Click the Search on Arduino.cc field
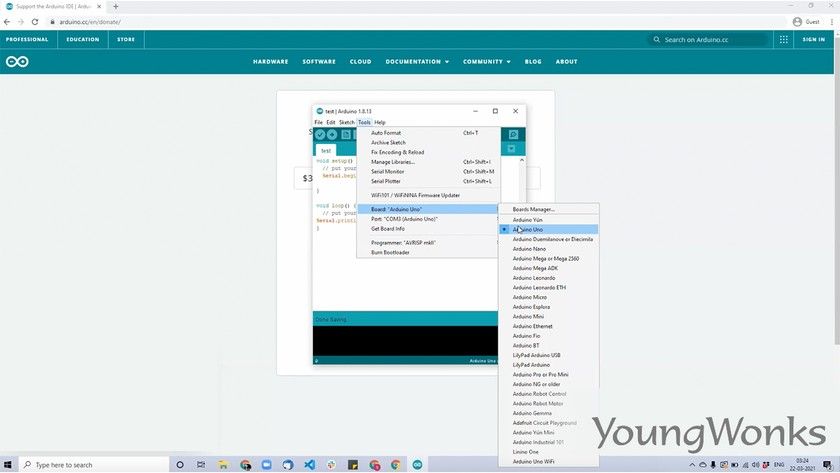Screen dimensions: 840x473 [708, 40]
